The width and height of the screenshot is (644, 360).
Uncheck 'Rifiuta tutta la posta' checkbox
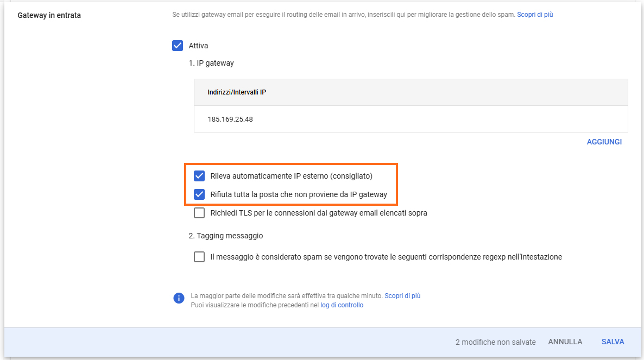pyautogui.click(x=199, y=194)
